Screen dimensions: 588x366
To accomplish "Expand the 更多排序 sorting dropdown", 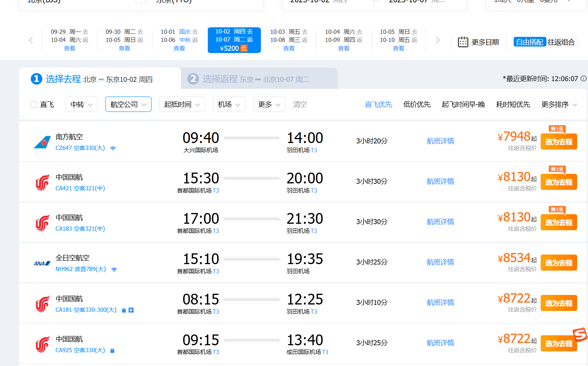I will pos(559,105).
